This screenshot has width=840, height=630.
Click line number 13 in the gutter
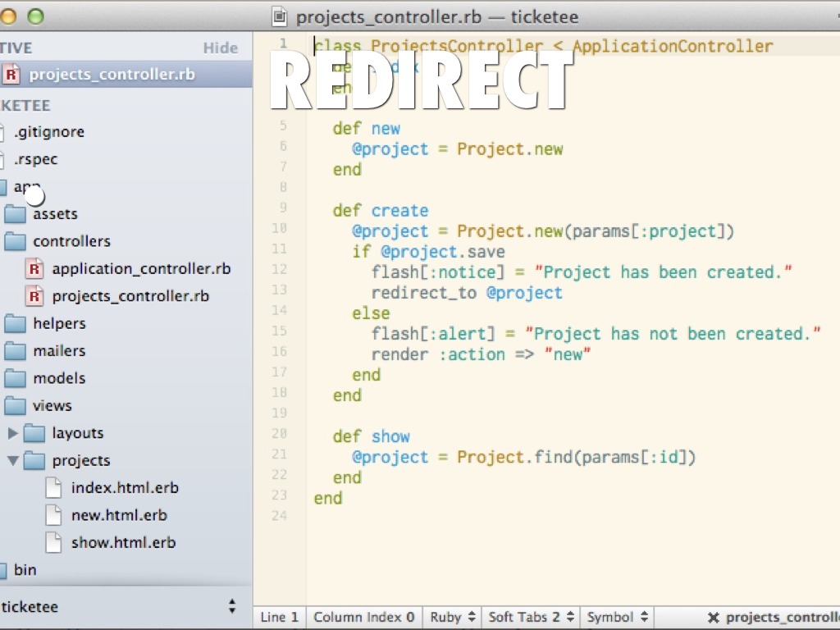(x=279, y=290)
